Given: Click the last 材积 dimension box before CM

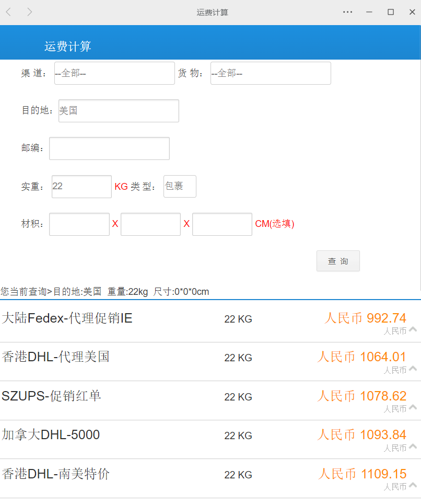Looking at the screenshot, I should pyautogui.click(x=222, y=224).
